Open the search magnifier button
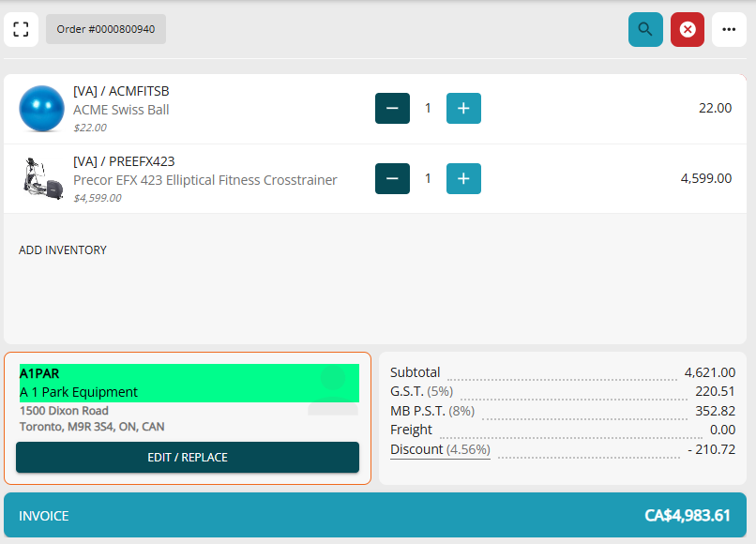 [645, 29]
